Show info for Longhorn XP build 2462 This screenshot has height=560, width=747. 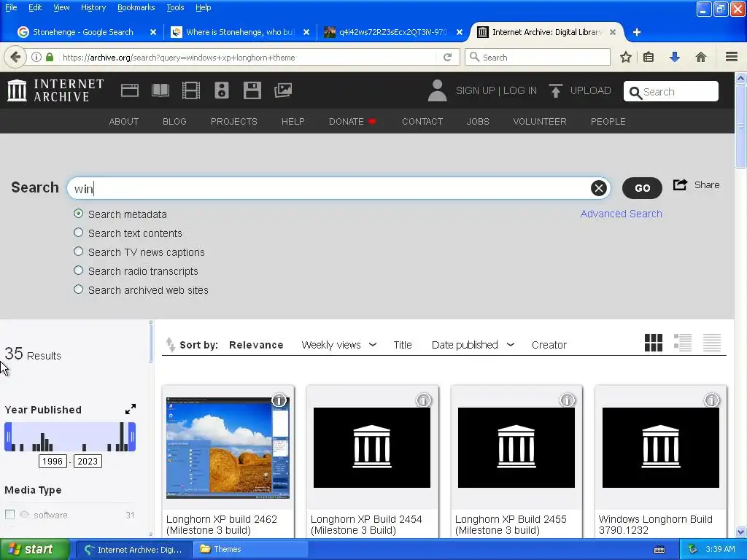coord(279,400)
